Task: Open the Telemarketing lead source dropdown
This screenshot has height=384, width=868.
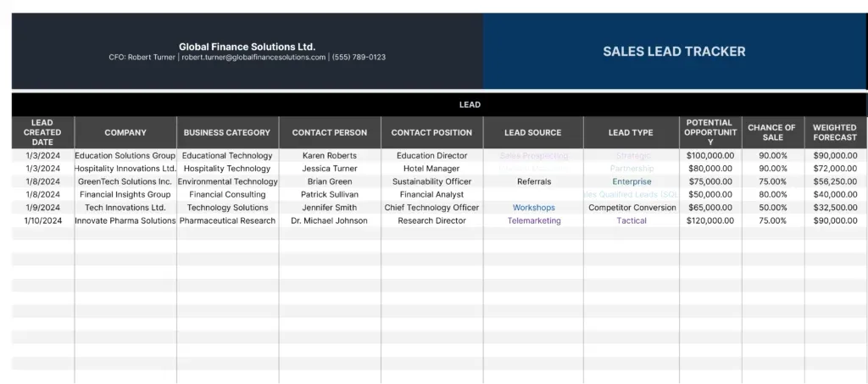Action: [534, 220]
